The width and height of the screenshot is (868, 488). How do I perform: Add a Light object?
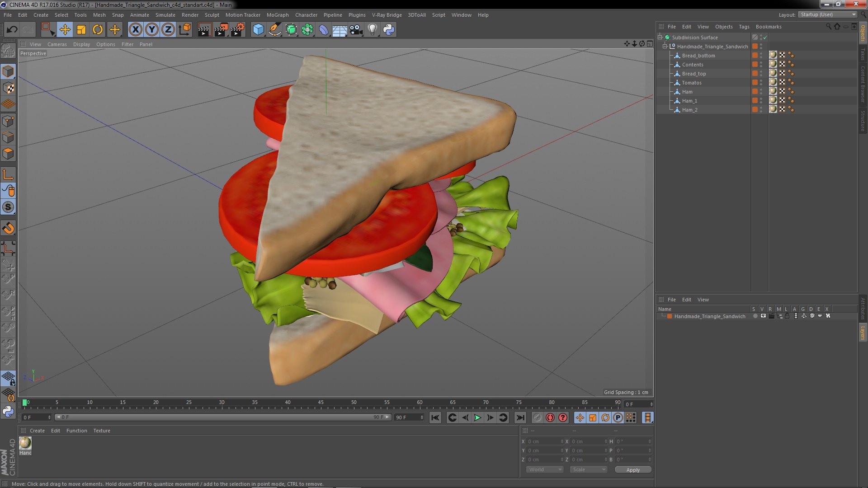pyautogui.click(x=373, y=30)
